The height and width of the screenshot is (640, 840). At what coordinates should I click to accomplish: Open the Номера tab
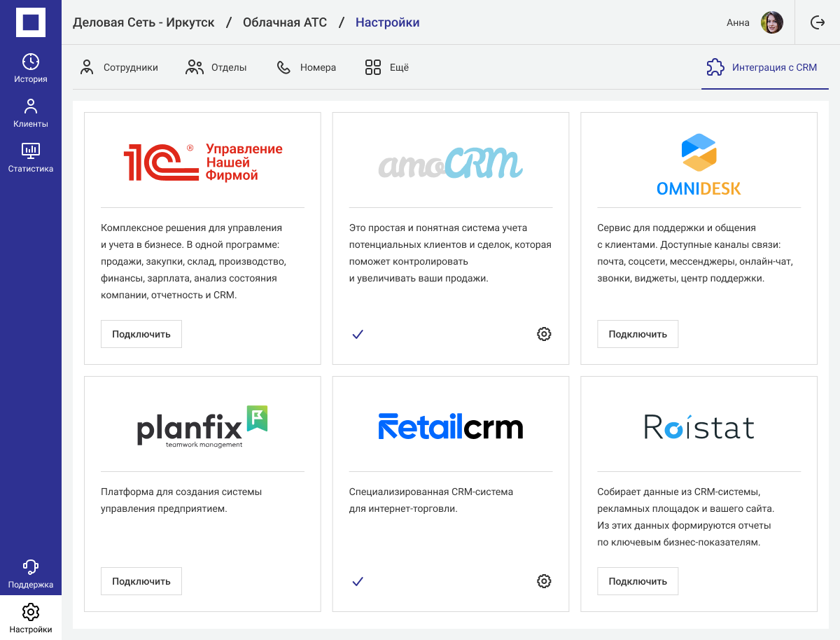[x=307, y=68]
